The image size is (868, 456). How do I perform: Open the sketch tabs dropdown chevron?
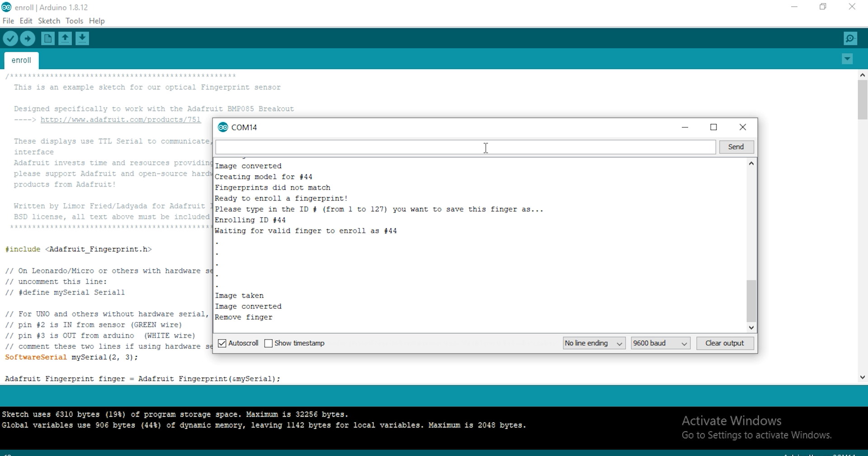[x=847, y=59]
